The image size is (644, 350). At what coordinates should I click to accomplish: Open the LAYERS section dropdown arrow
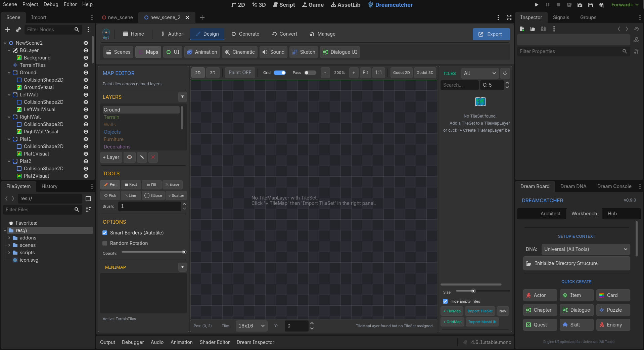[182, 97]
